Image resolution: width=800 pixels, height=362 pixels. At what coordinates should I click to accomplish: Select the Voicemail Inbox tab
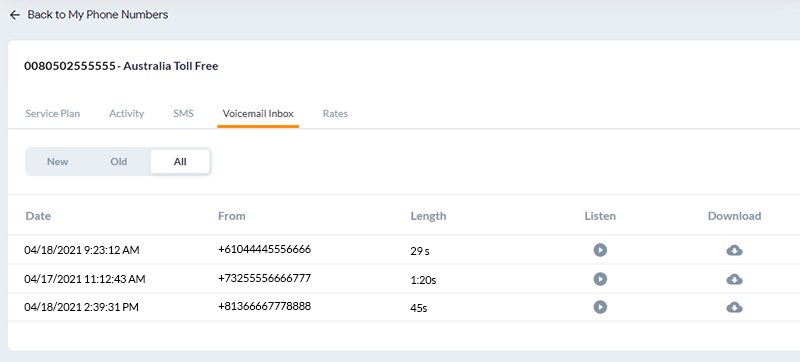click(258, 114)
